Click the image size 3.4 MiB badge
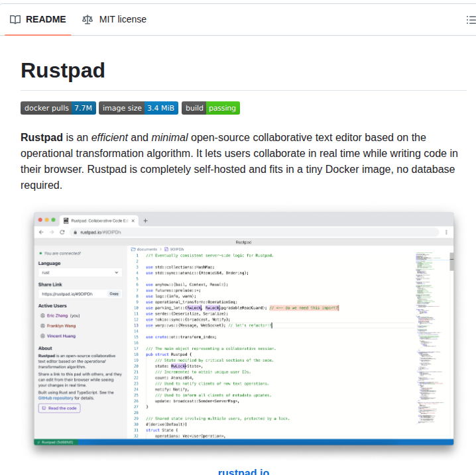 tap(139, 108)
